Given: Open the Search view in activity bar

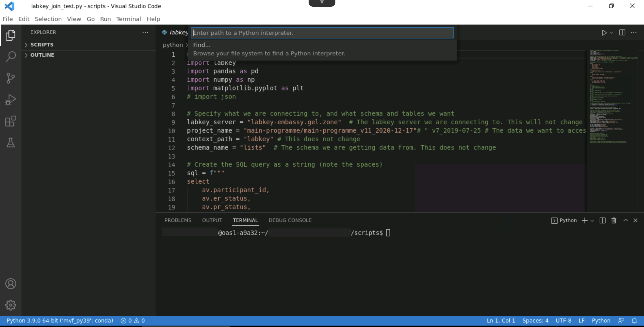Looking at the screenshot, I should tap(11, 57).
